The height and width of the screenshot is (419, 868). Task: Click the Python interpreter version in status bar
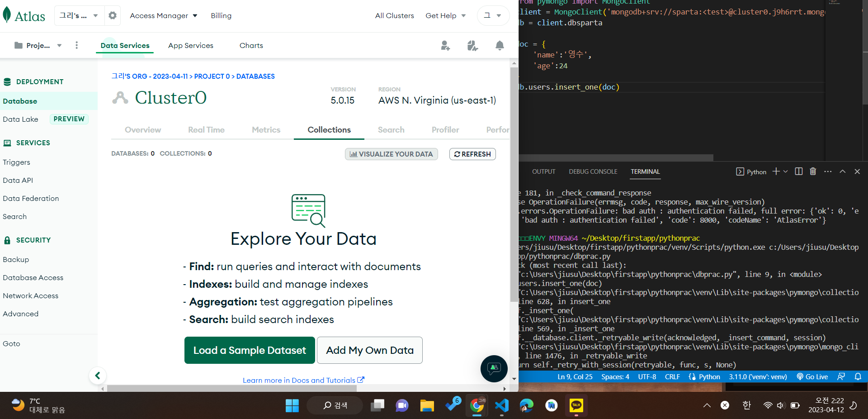(x=758, y=376)
